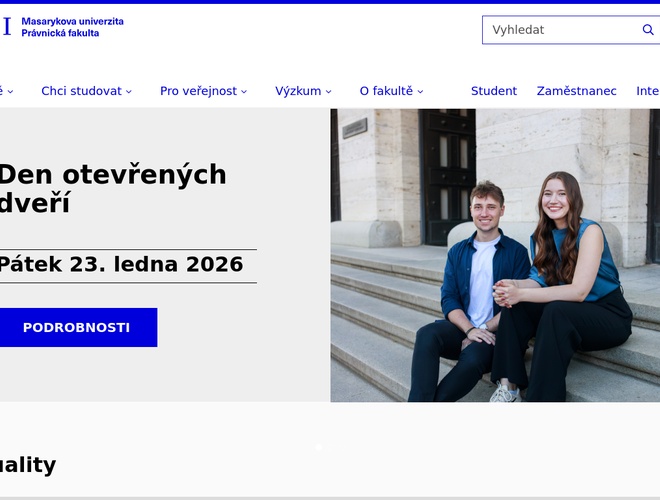Click the MUNI logo letter mark
The width and height of the screenshot is (660, 500).
(x=7, y=27)
